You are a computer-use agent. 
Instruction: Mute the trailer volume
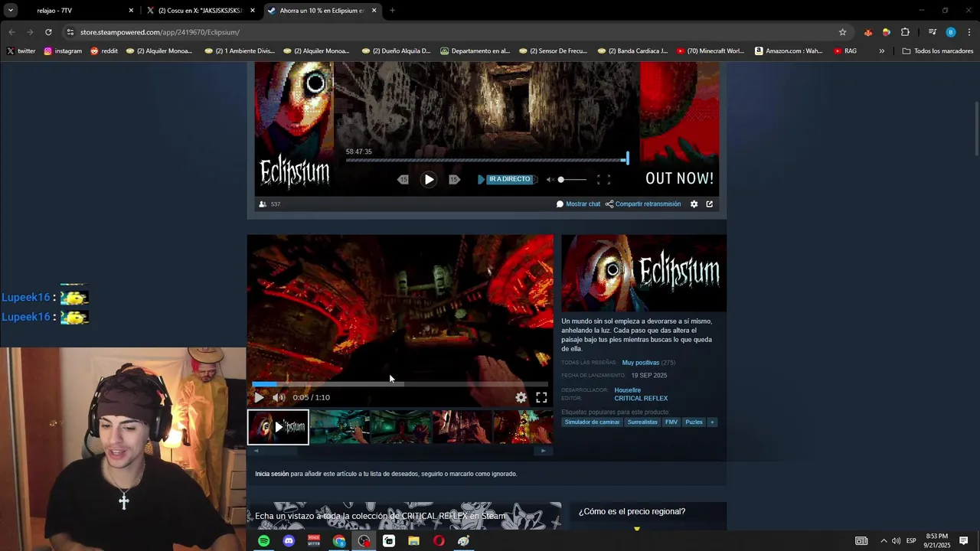tap(279, 397)
